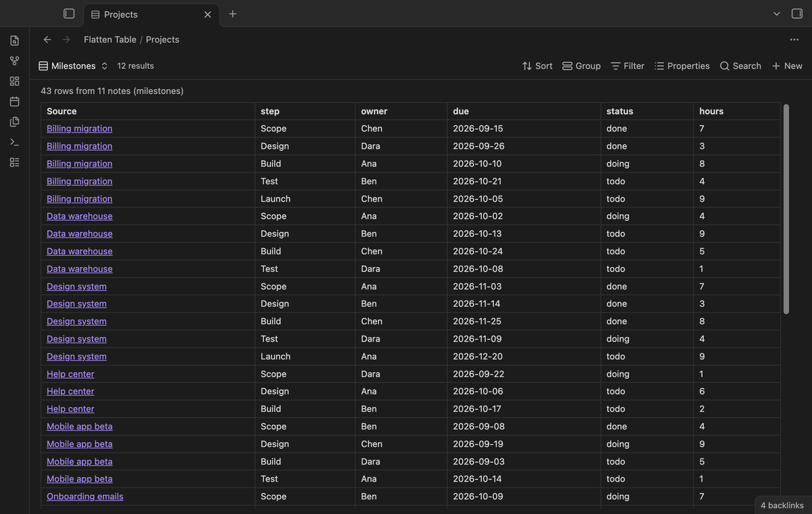This screenshot has height=514, width=812.
Task: Open Billing migration link in Launch row
Action: coord(79,199)
